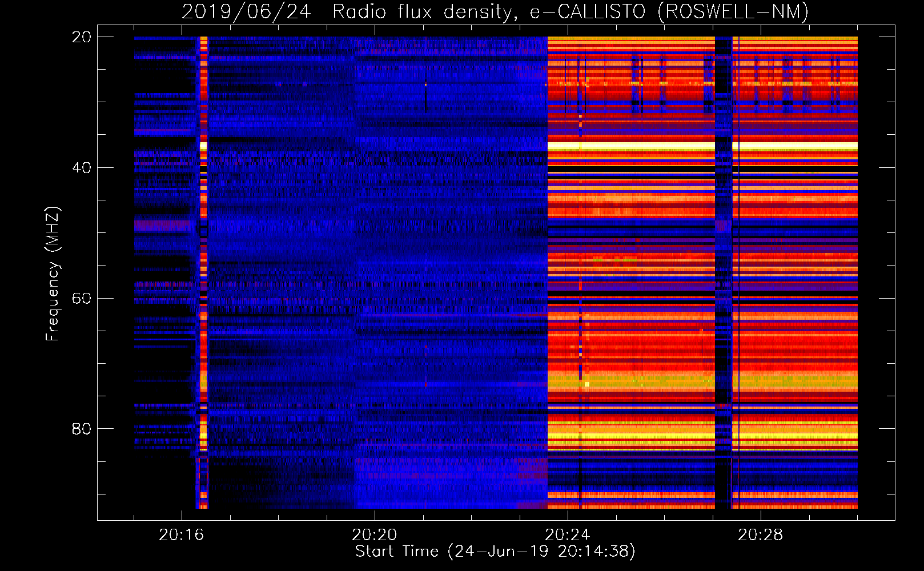
Task: Click the 60 MHz frequency tick label
Action: click(x=81, y=298)
